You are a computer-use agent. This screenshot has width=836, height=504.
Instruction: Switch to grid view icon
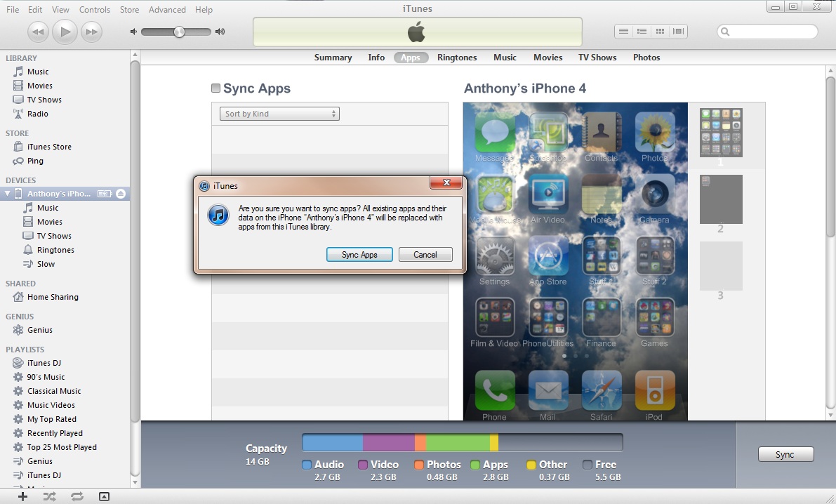click(x=660, y=32)
